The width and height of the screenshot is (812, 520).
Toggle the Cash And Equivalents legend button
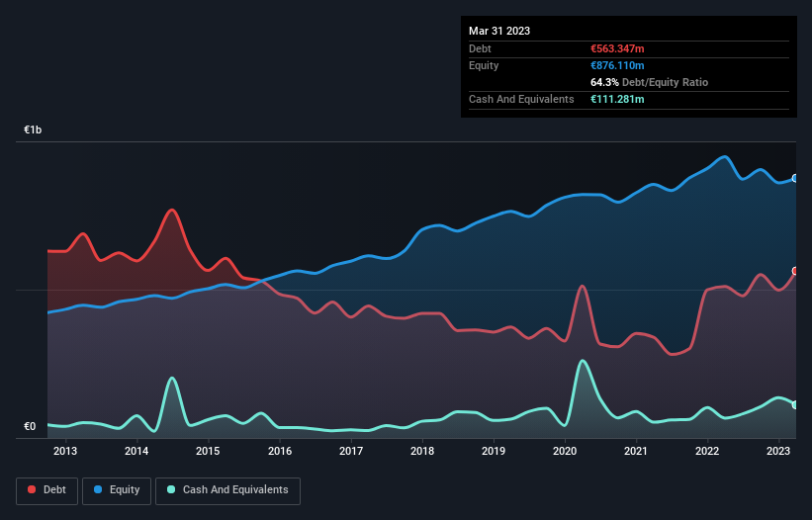[227, 490]
